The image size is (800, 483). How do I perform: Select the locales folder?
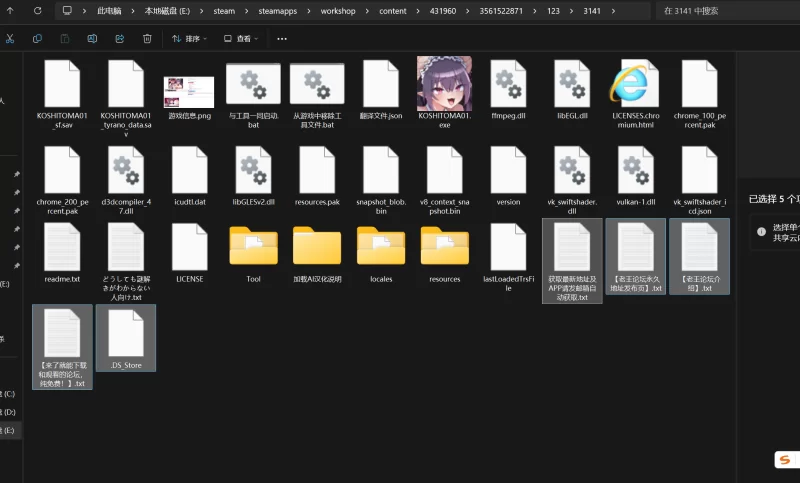(381, 254)
